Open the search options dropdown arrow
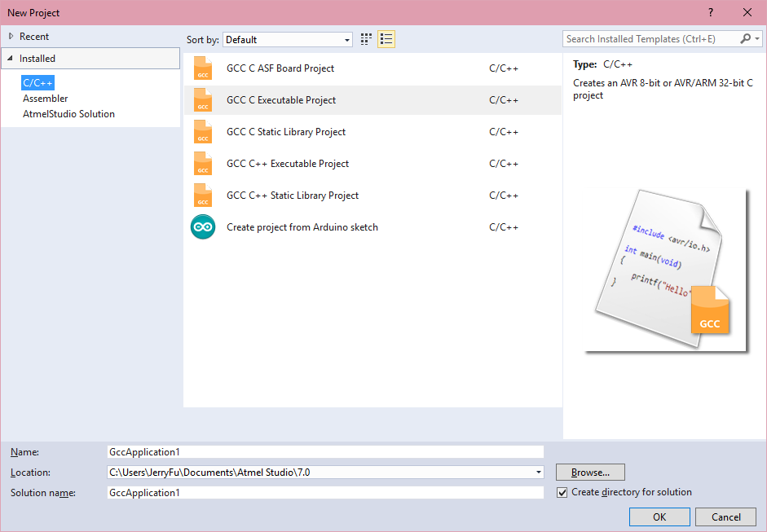Screen dimensions: 767x532 757,39
